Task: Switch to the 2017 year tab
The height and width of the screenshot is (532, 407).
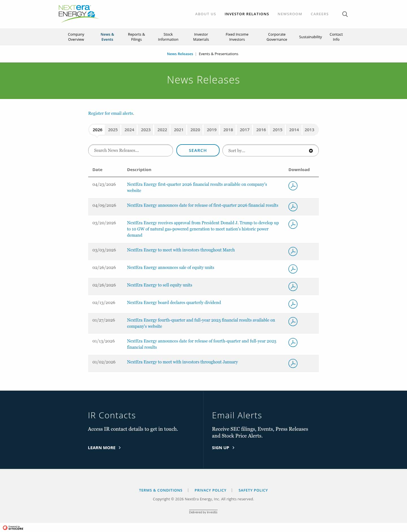Action: point(244,130)
